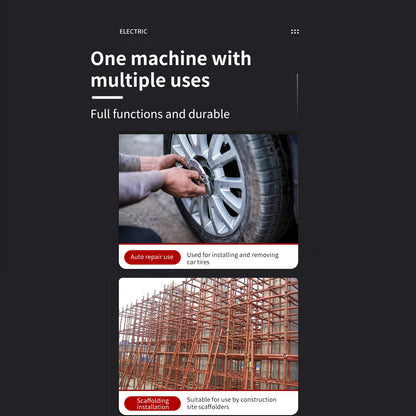Screen dimensions: 416x416
Task: Select the ELECTRIC label at top
Action: (133, 32)
